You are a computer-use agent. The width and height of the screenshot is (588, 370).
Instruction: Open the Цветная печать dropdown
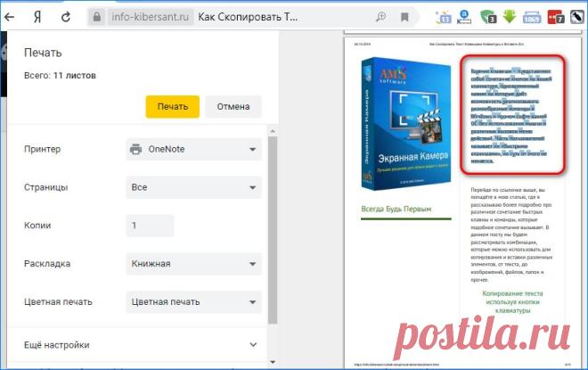(193, 302)
